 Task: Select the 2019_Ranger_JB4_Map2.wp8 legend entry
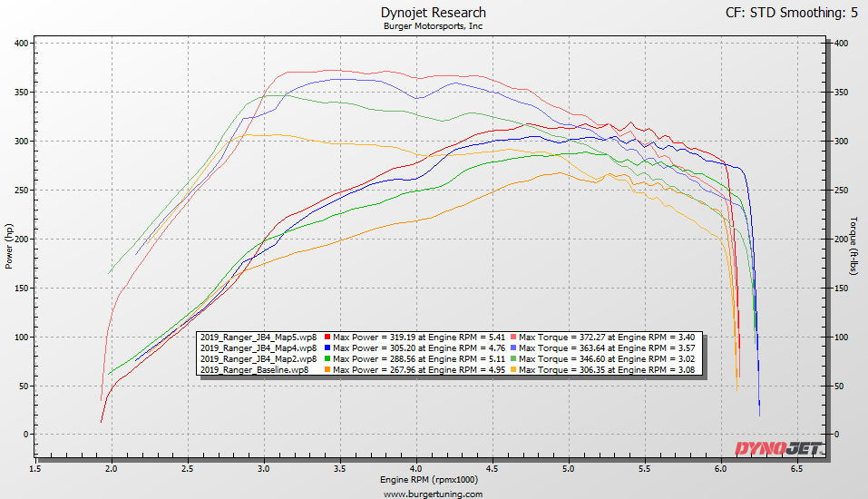point(258,359)
